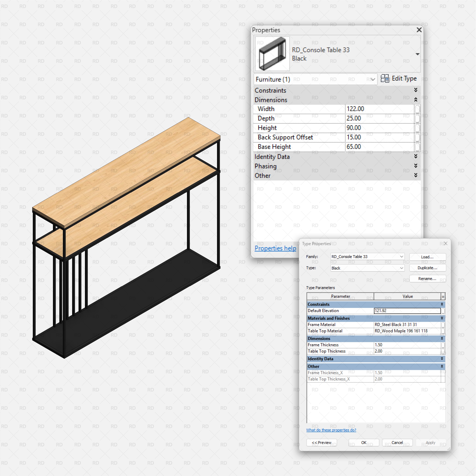
Task: Open the Properties help link
Action: pos(275,248)
